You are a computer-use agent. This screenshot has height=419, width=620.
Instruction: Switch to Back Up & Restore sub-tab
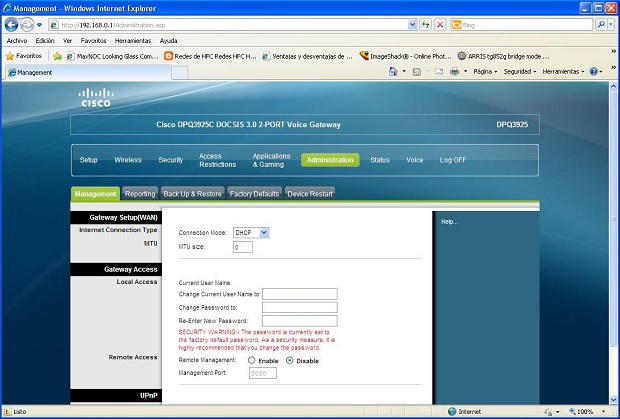coord(193,194)
